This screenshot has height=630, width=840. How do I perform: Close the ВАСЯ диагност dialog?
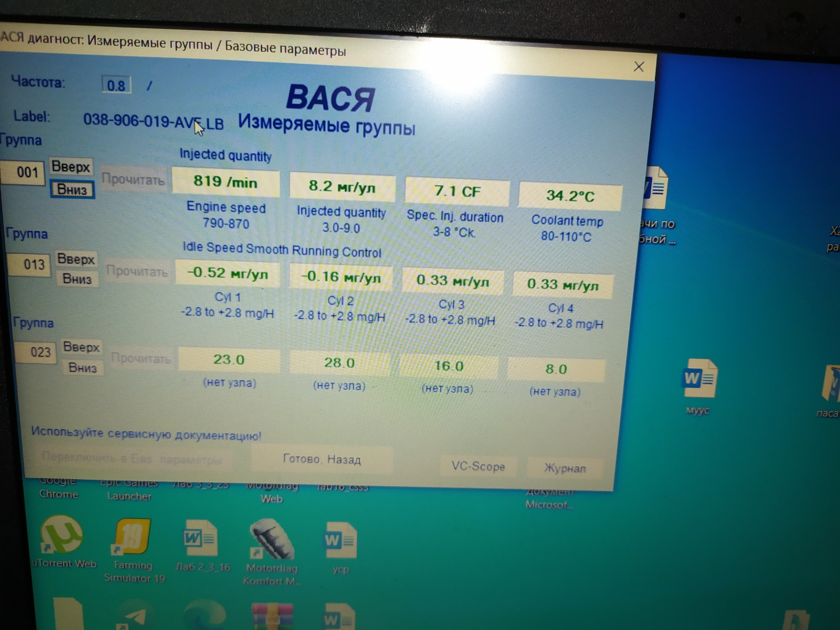[639, 67]
